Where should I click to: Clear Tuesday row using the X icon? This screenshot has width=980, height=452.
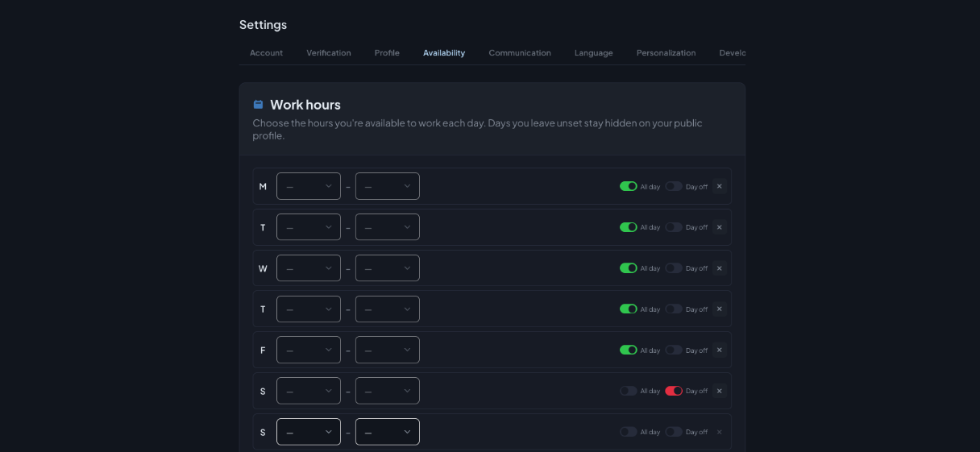[720, 227]
